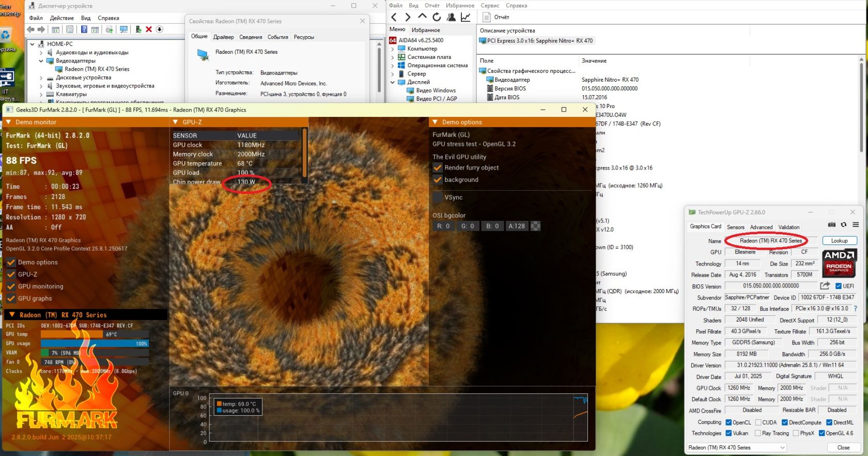868x456 pixels.
Task: Click the AIDA64 Отчёт report toolbar icon
Action: (x=486, y=17)
